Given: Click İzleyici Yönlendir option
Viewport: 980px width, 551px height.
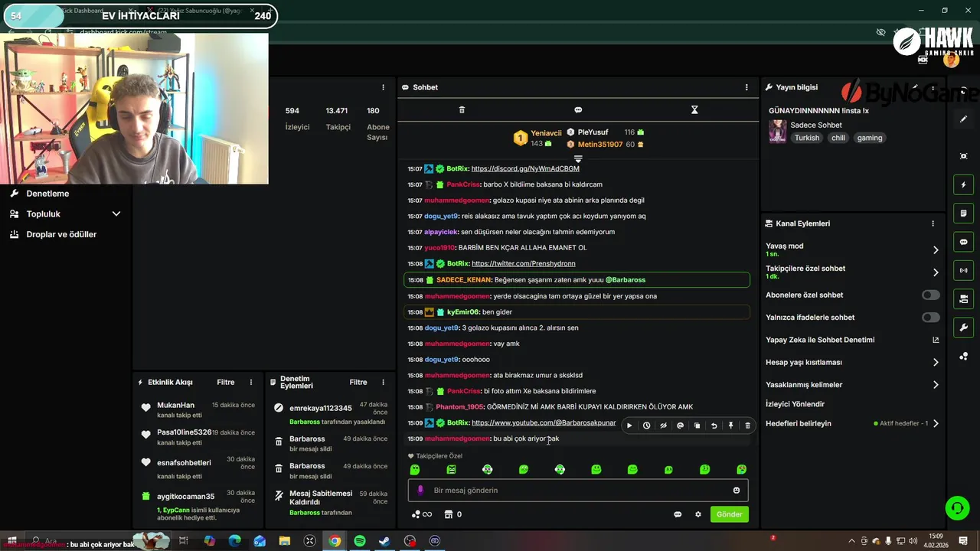Looking at the screenshot, I should (x=795, y=404).
